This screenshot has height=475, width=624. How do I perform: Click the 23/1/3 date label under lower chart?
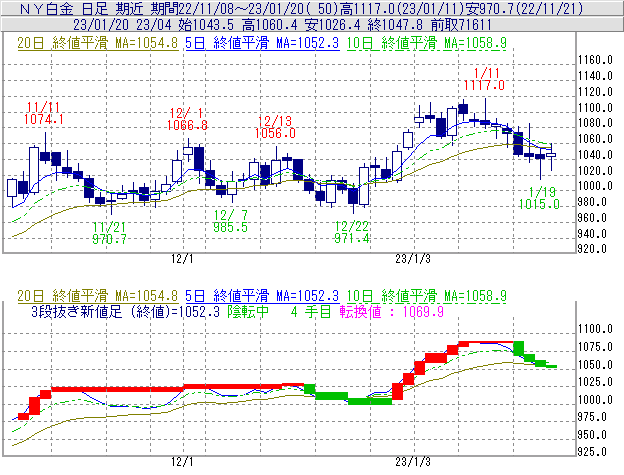(413, 462)
